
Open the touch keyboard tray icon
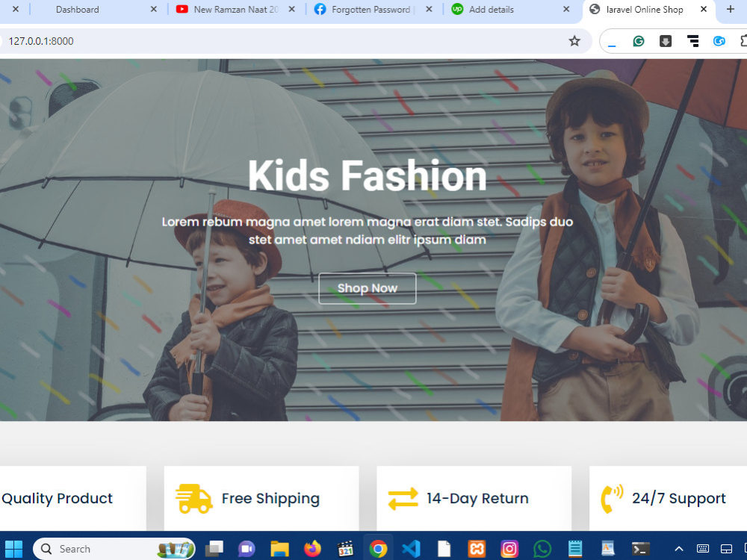703,549
